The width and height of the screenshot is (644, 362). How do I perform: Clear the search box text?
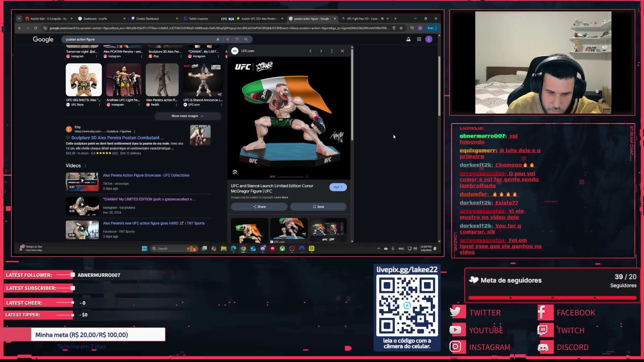click(x=218, y=39)
